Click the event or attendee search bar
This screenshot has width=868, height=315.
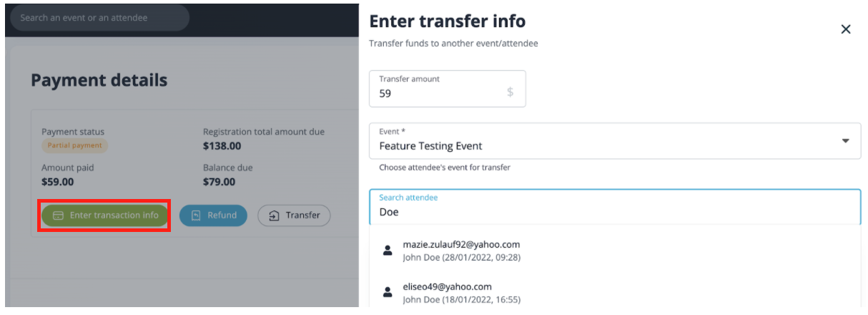click(x=100, y=18)
